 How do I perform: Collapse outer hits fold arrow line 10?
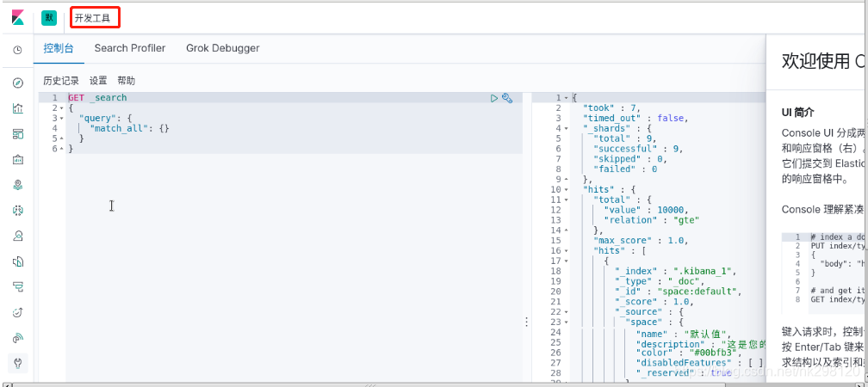(567, 189)
